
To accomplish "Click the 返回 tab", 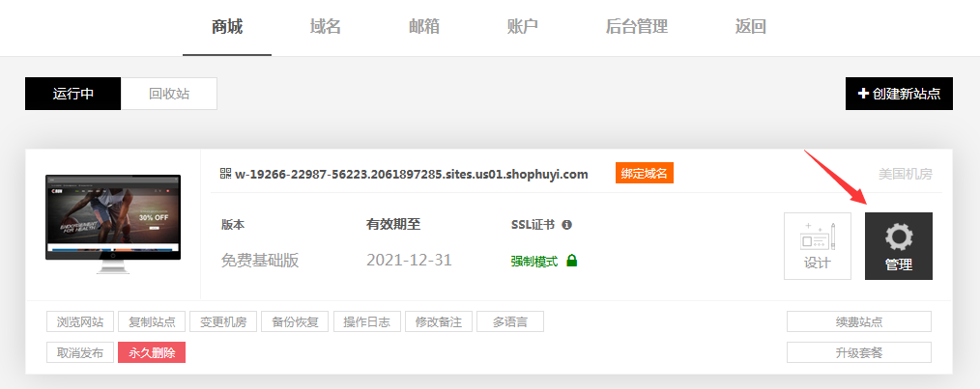I will tap(751, 27).
